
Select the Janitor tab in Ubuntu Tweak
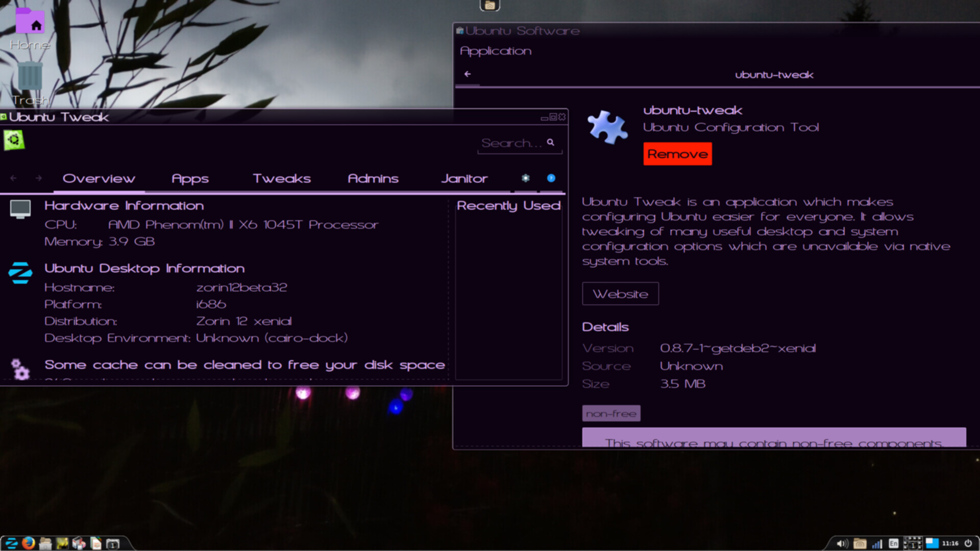coord(464,178)
